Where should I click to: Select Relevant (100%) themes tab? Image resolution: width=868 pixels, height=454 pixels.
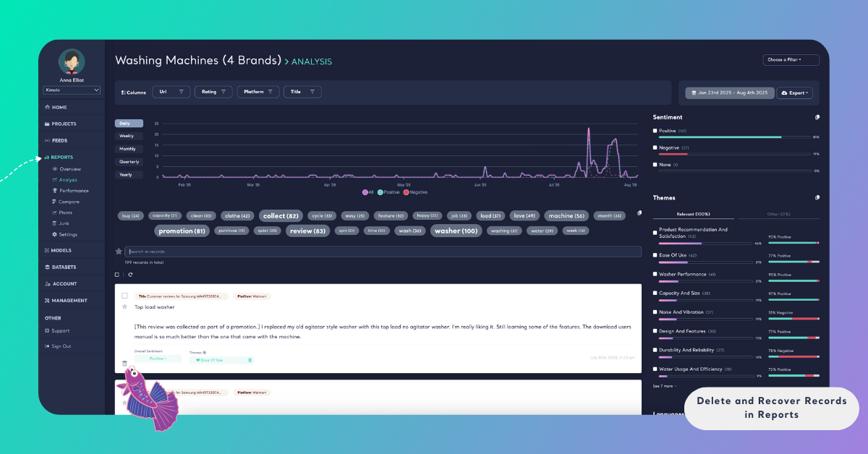[x=693, y=215]
